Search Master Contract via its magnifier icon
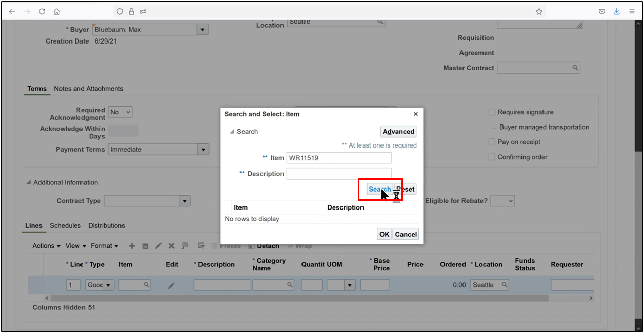 point(575,67)
